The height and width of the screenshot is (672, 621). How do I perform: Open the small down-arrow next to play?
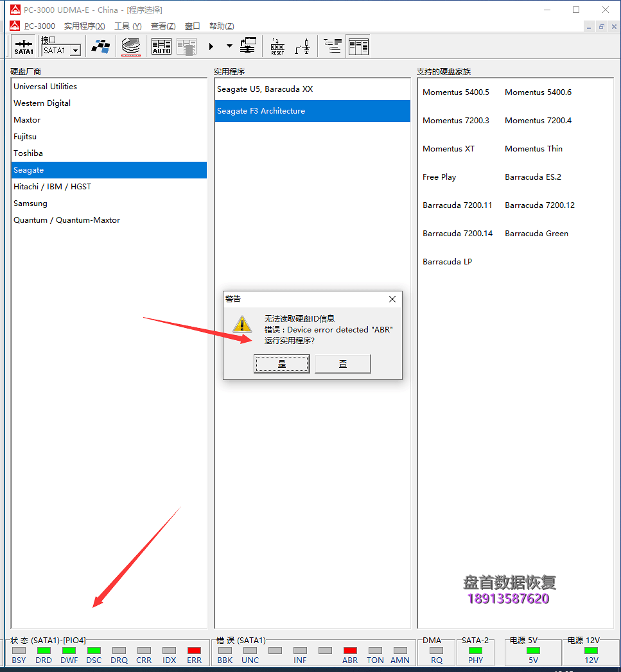click(x=229, y=46)
